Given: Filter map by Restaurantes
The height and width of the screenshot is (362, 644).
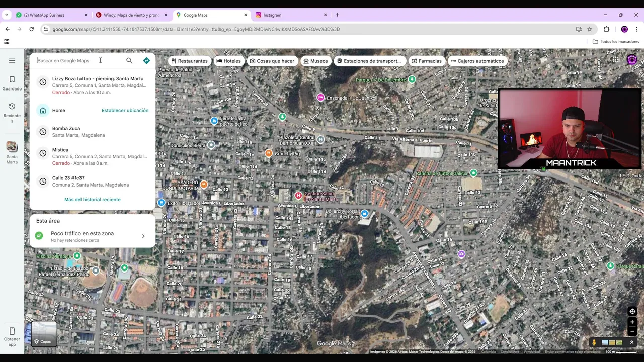Looking at the screenshot, I should 189,61.
